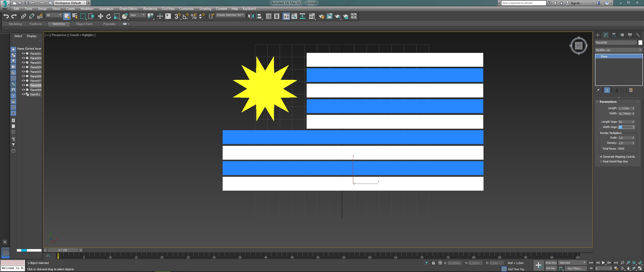Select the Move tool in main toolbar
This screenshot has height=272, width=644.
click(x=100, y=16)
